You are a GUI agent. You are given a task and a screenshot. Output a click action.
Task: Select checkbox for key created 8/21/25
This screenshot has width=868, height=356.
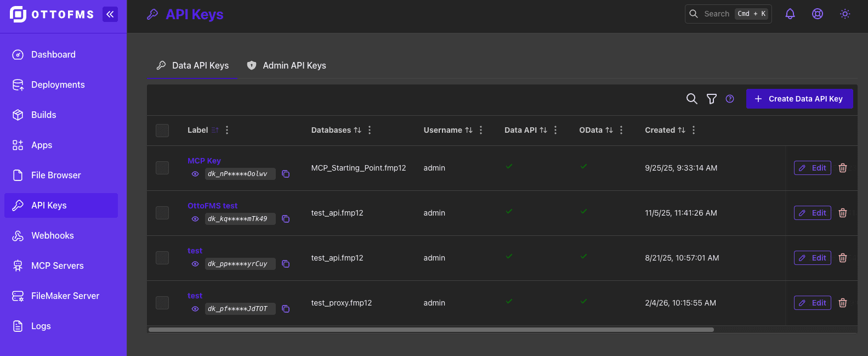click(x=162, y=258)
